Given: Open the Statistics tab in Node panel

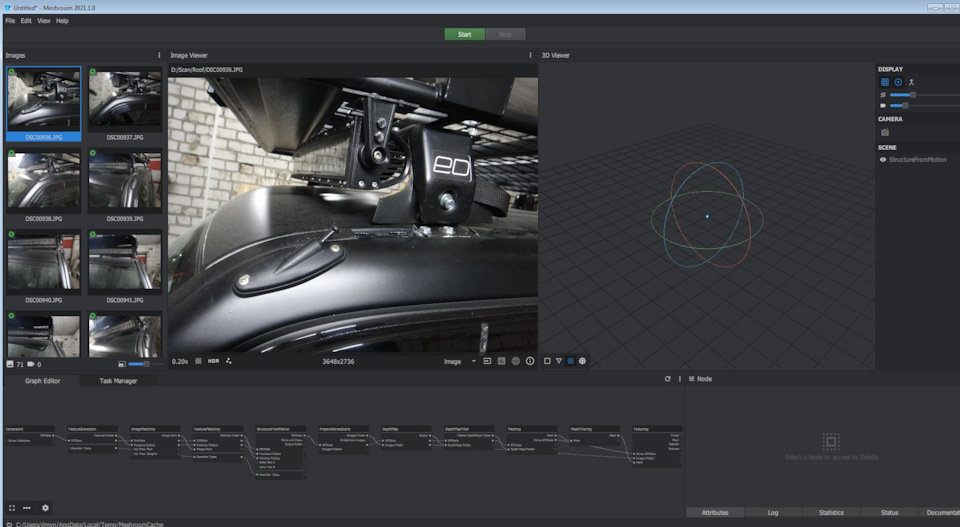Looking at the screenshot, I should coord(831,512).
